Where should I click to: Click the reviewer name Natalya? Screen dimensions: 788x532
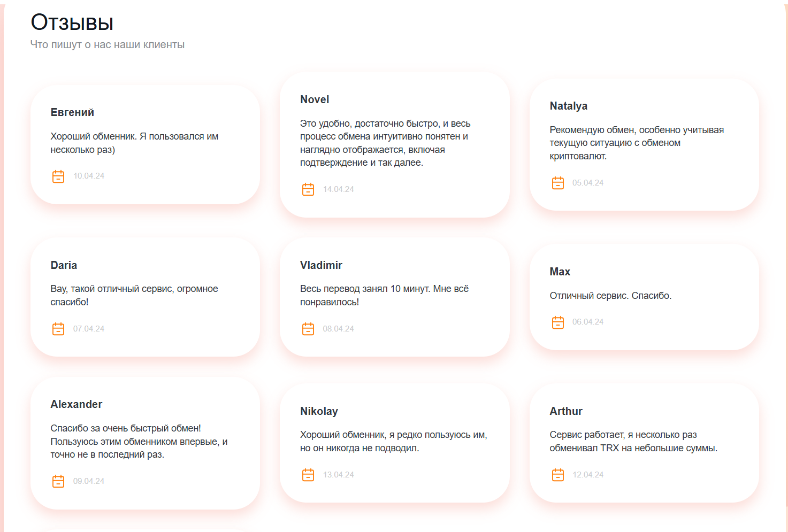coord(568,106)
